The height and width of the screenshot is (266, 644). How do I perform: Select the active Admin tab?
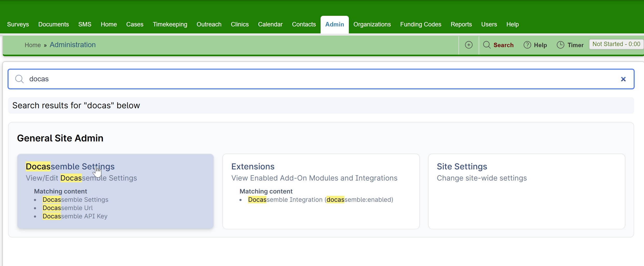tap(335, 24)
